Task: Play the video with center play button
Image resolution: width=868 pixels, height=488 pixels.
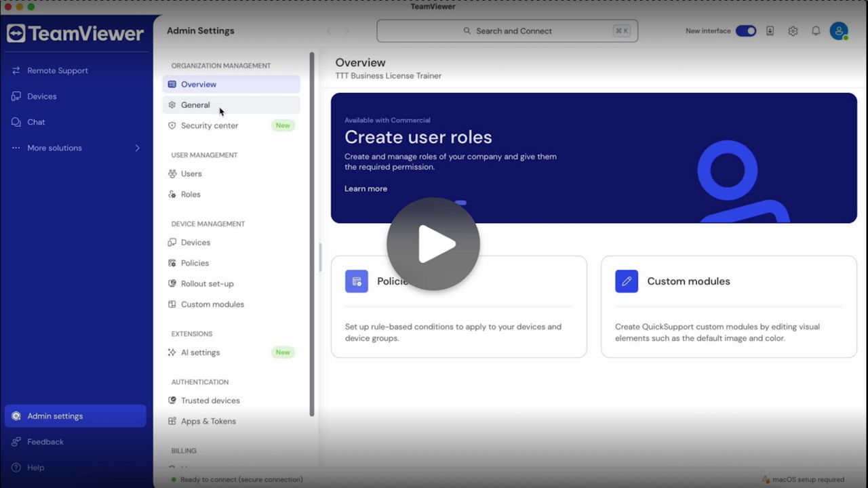Action: click(433, 244)
